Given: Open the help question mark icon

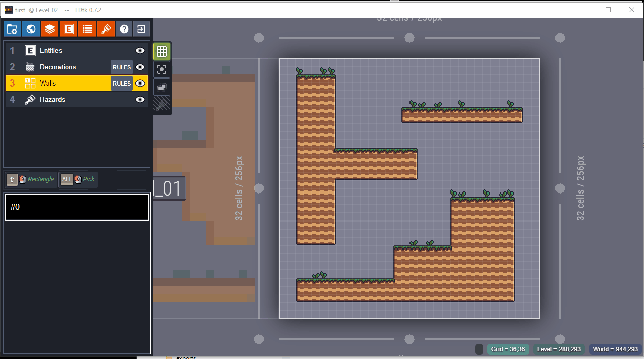Looking at the screenshot, I should (124, 29).
